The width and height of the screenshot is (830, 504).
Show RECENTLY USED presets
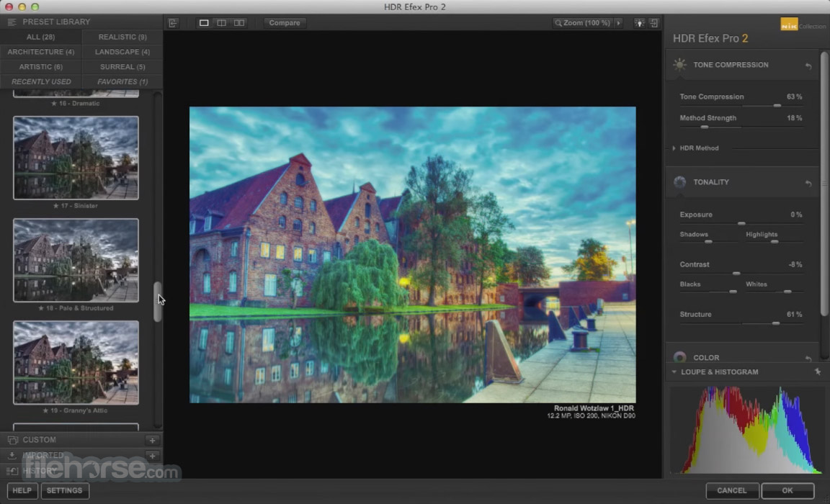click(41, 81)
